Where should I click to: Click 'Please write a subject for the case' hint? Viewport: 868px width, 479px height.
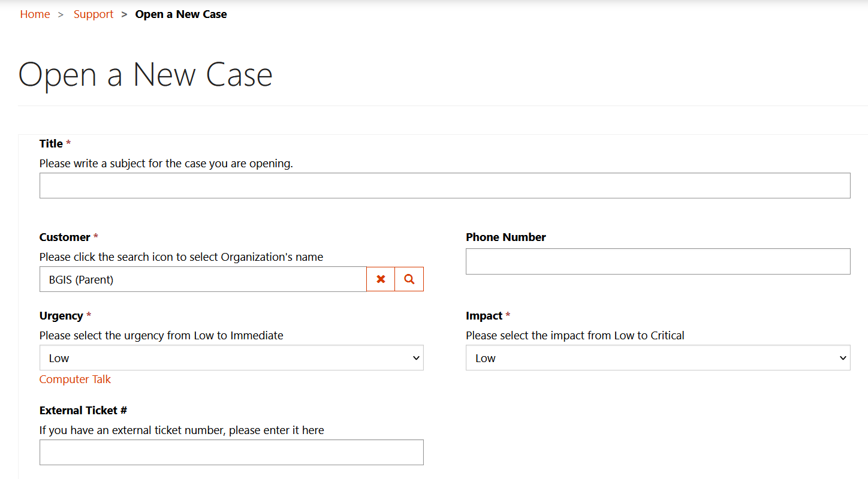pos(166,164)
